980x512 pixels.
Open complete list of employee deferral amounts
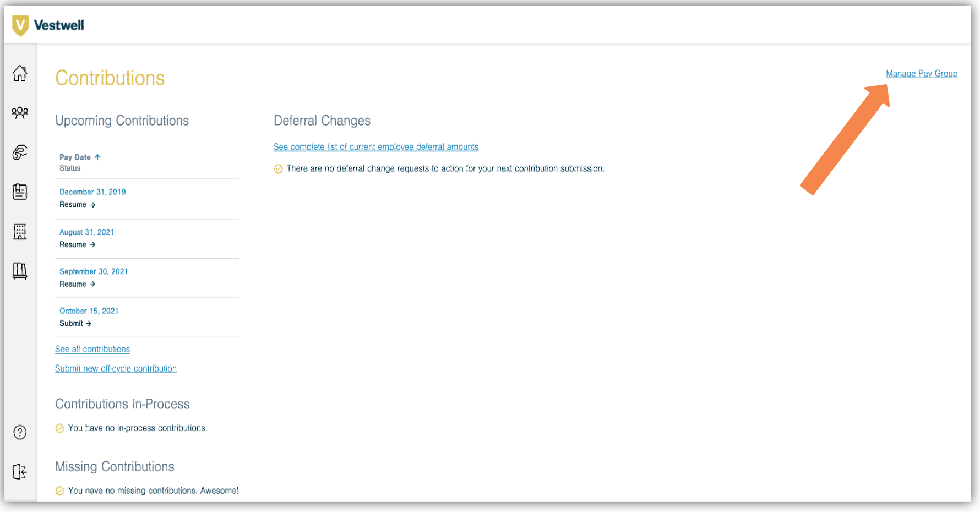tap(376, 147)
